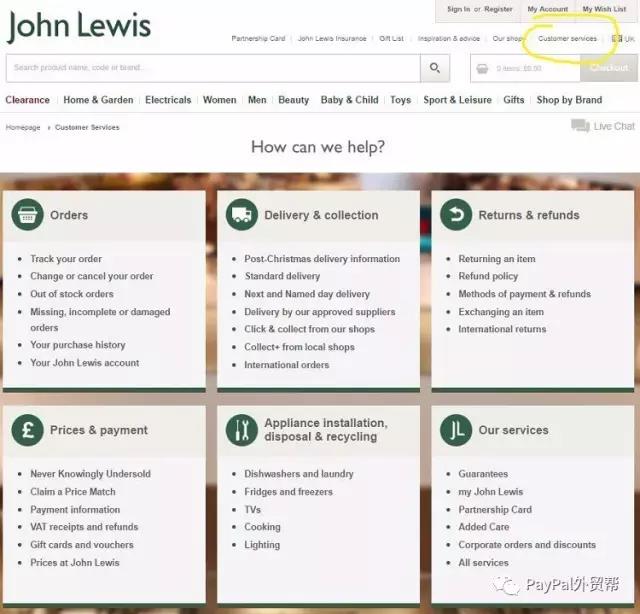Open the Baby & Child menu

pos(349,100)
